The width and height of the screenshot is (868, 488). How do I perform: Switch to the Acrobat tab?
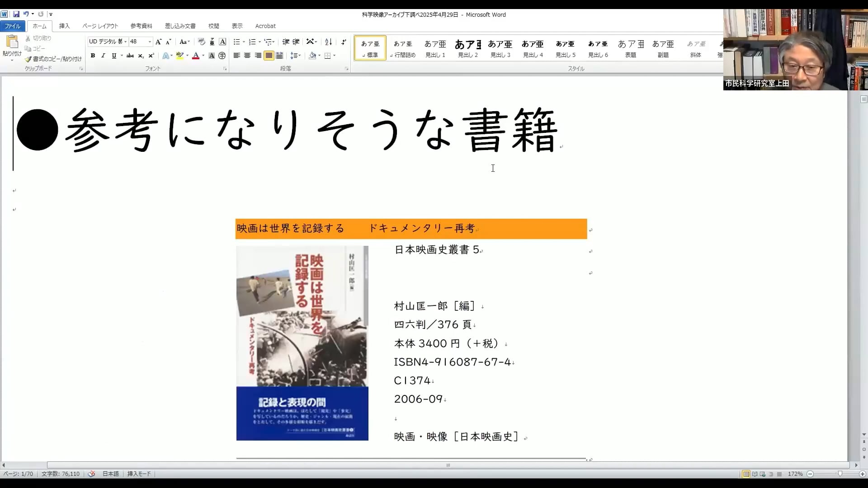(x=265, y=26)
